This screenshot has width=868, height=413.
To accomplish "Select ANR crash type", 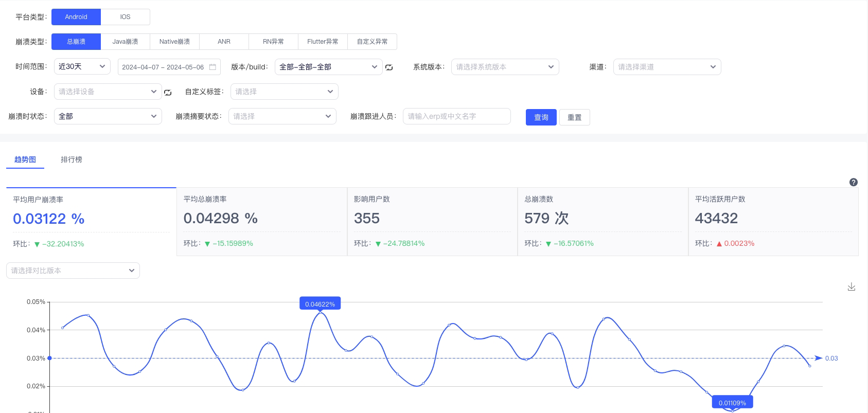I will pyautogui.click(x=224, y=42).
